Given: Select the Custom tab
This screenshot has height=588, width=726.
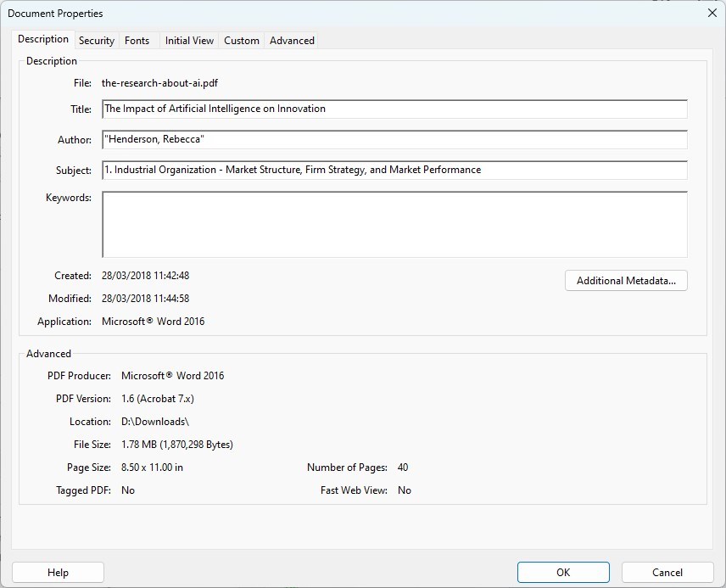Looking at the screenshot, I should coord(242,41).
